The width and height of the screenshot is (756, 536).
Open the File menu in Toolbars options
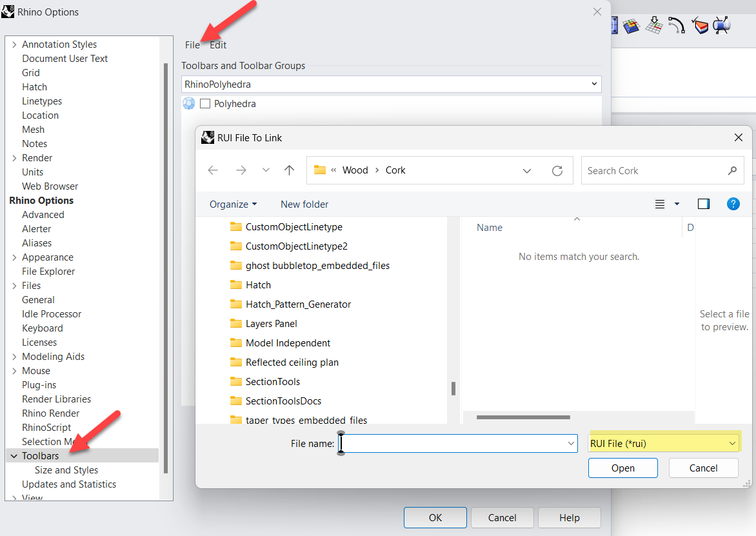point(192,45)
